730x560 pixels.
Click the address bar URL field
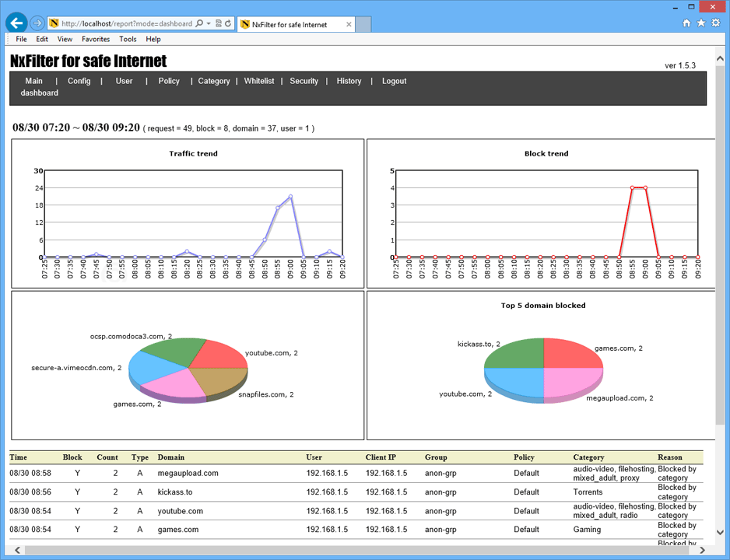pos(125,24)
